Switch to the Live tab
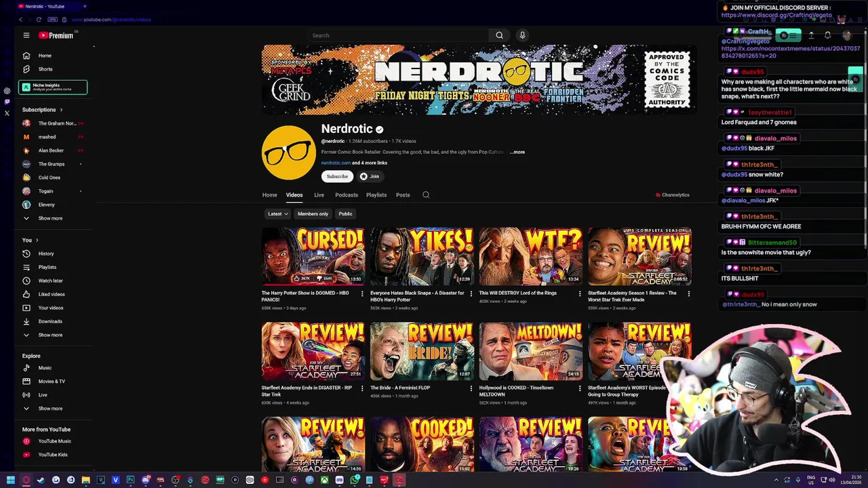The image size is (868, 488). [319, 195]
